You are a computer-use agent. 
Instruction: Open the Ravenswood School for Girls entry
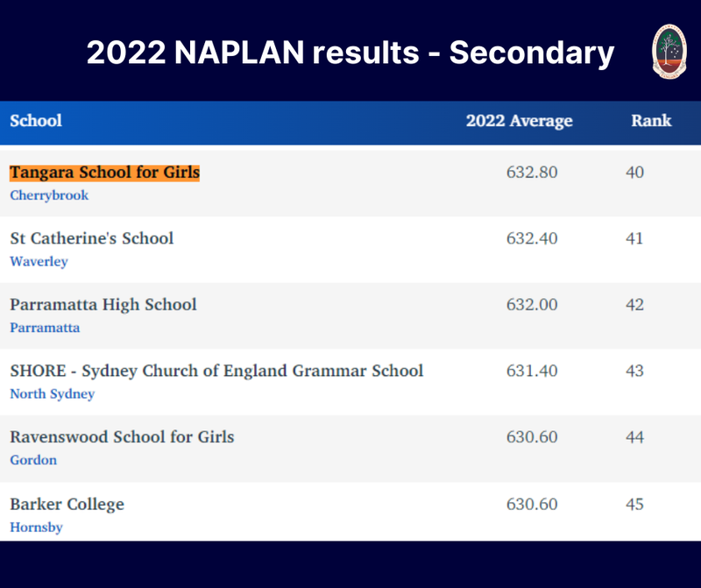click(122, 436)
